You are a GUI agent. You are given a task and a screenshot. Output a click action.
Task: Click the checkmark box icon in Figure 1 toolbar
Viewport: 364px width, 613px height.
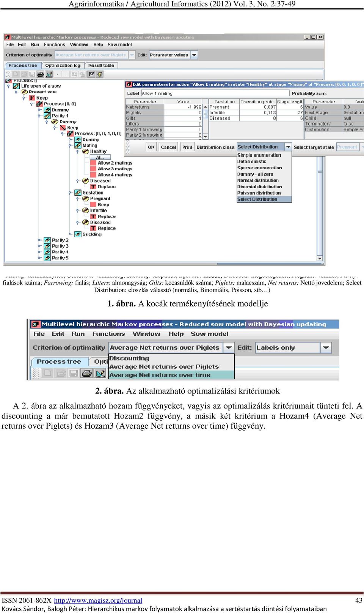[x=92, y=74]
